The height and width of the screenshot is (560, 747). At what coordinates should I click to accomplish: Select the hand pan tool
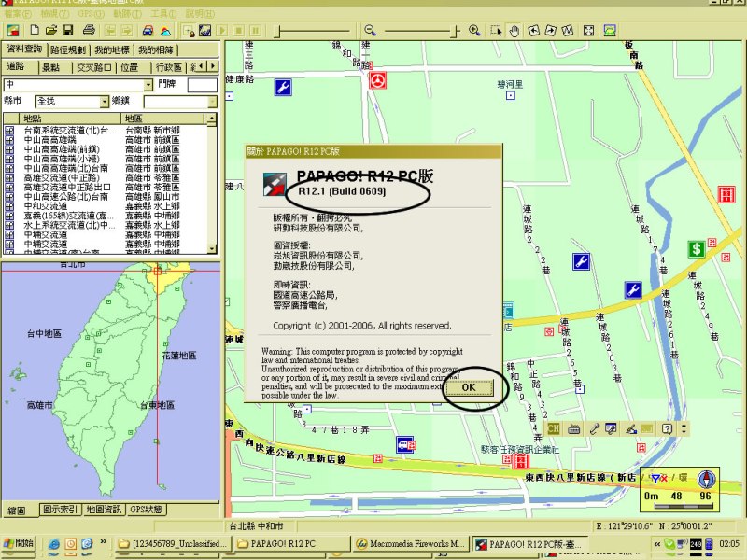(x=514, y=31)
